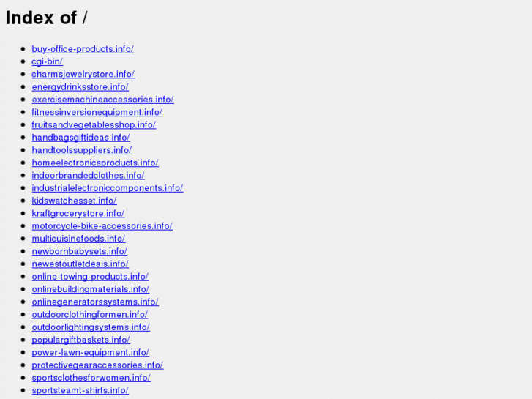Select online-towing-products.info link
Viewport: 532px width, 399px height.
[x=90, y=277]
